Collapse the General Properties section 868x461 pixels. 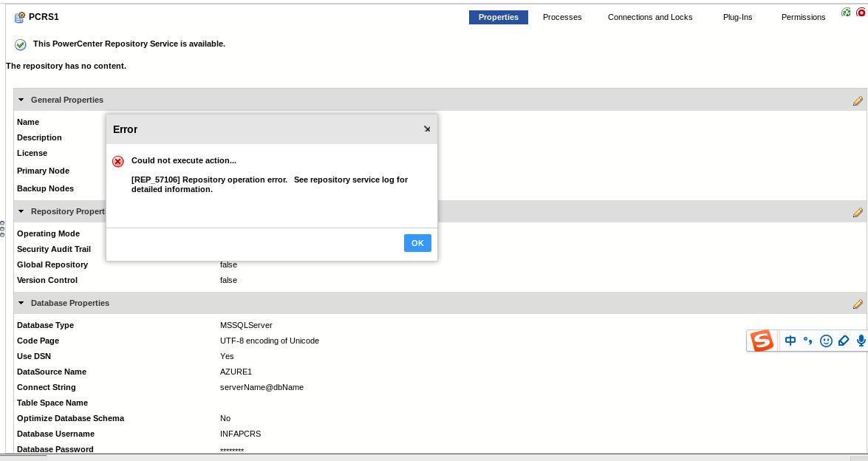coord(21,100)
